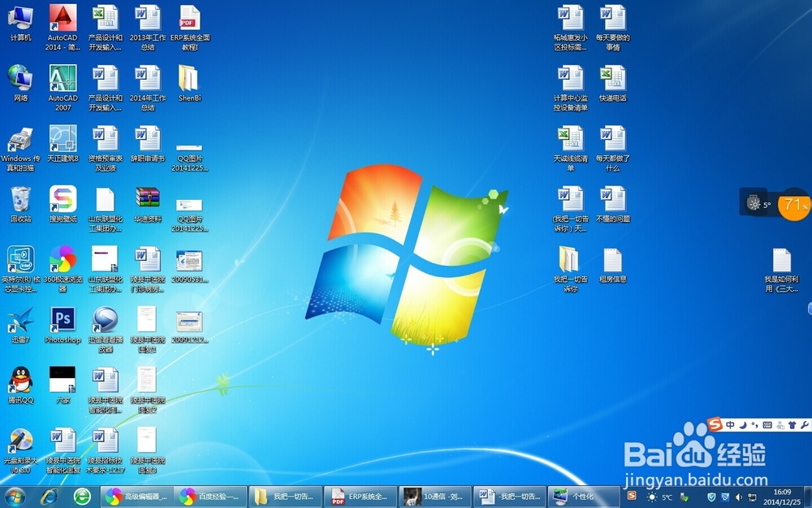Launch the 360极速浏览器 shortcut
812x508 pixels.
(x=63, y=269)
